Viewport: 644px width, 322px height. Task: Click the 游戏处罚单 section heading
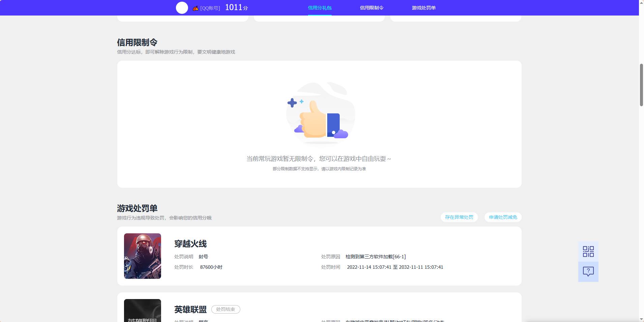[x=137, y=208]
